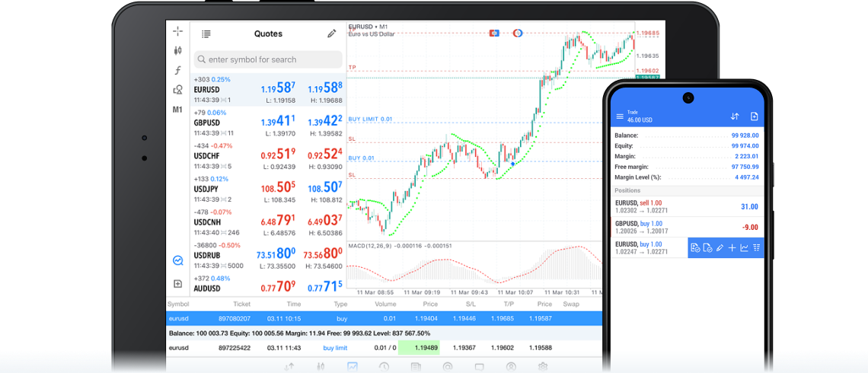This screenshot has height=373, width=868.
Task: Select the GBPUSD quote row
Action: [x=268, y=123]
